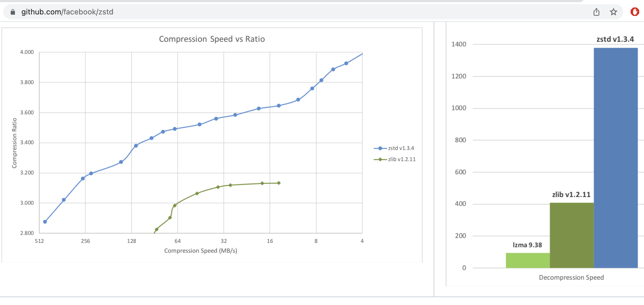Screen dimensions: 644x305
Task: Click the lzma 9.38 bar label
Action: click(x=527, y=245)
